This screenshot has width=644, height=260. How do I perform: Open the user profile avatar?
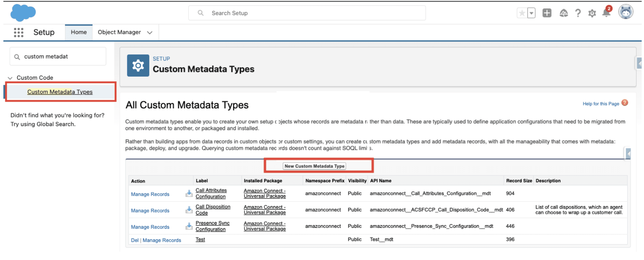pos(626,12)
